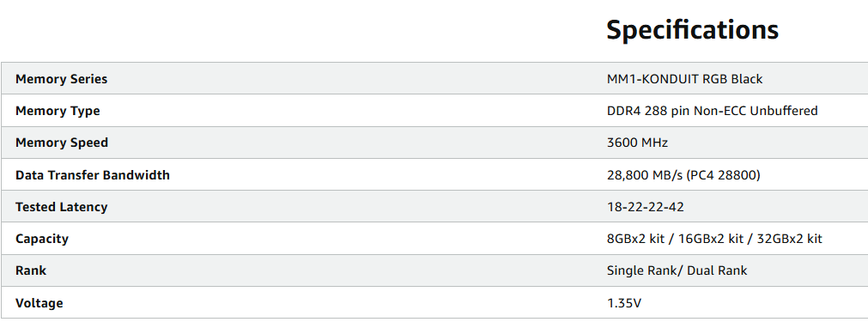868x322 pixels.
Task: Click the 18-22-22-42 latency value
Action: 646,207
